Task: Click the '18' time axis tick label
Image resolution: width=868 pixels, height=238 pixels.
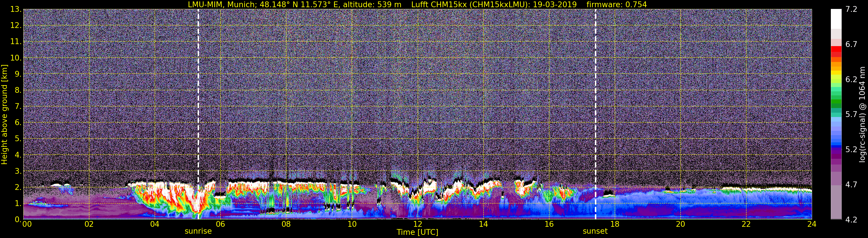Action: click(x=614, y=224)
